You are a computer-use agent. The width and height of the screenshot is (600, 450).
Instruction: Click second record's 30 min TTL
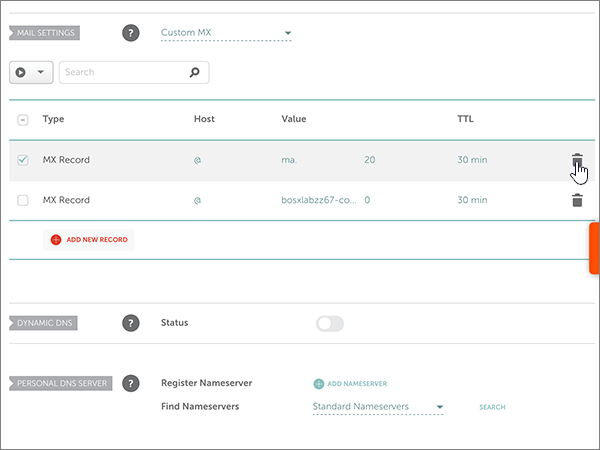coord(472,200)
